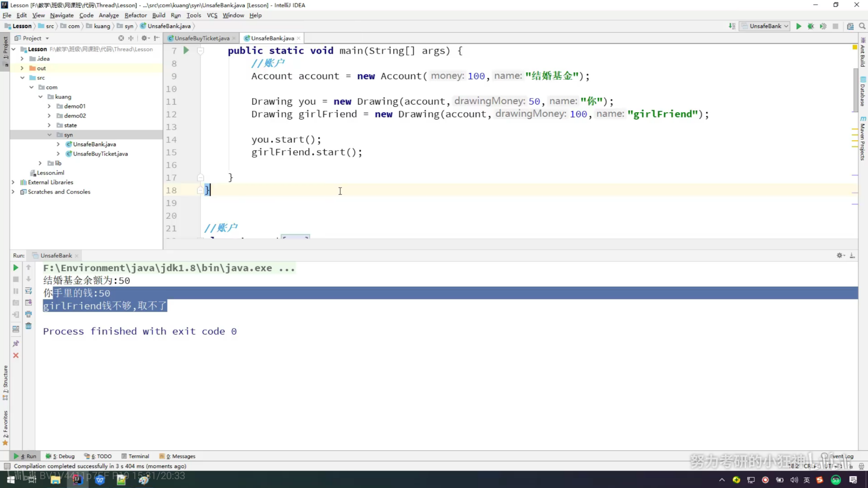Fold the main method at line 7
This screenshot has height=488, width=868.
coord(200,50)
